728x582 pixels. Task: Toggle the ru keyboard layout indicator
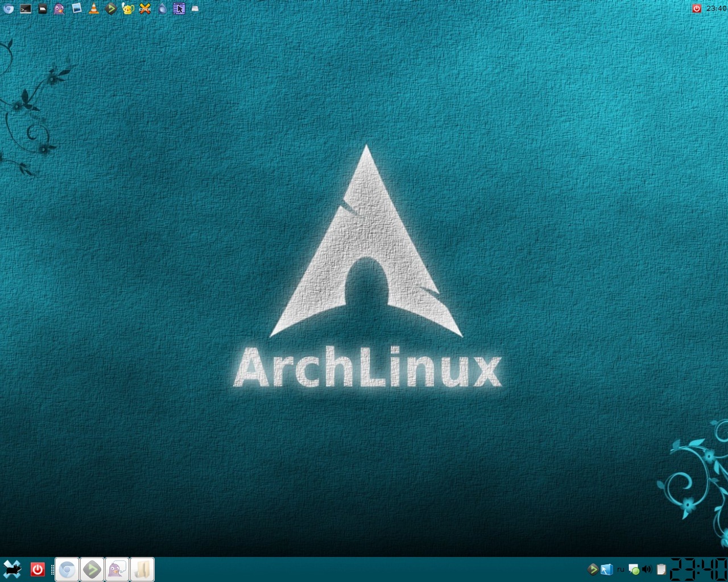621,569
